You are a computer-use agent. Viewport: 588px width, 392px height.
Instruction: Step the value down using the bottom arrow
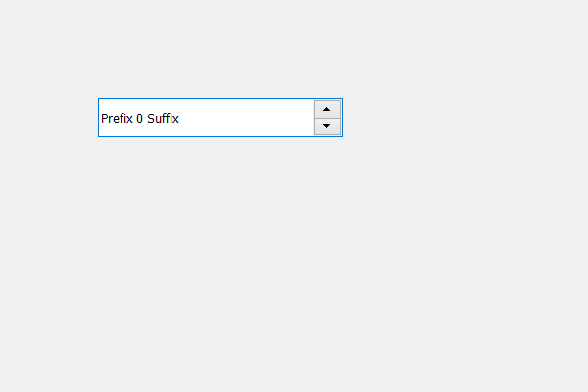point(327,126)
